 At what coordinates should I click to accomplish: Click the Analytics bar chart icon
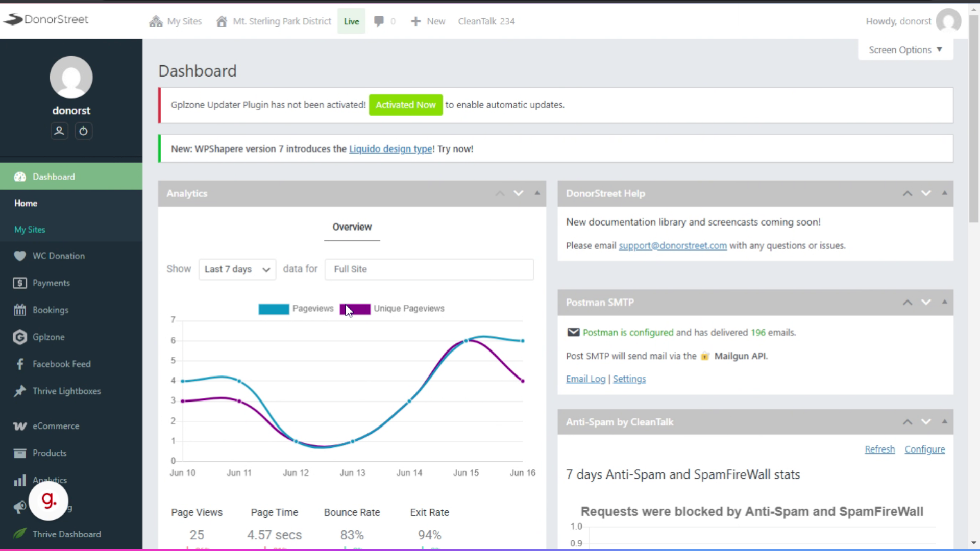[x=19, y=480]
